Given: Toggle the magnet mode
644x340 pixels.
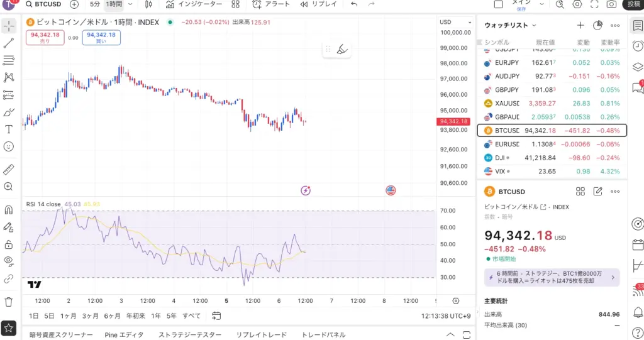Looking at the screenshot, I should tap(9, 210).
